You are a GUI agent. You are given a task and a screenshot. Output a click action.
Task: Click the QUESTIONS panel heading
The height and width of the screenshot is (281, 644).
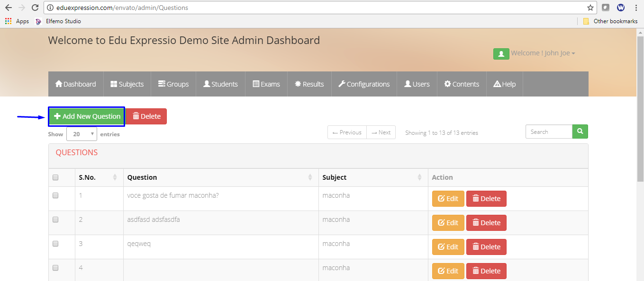pyautogui.click(x=77, y=152)
